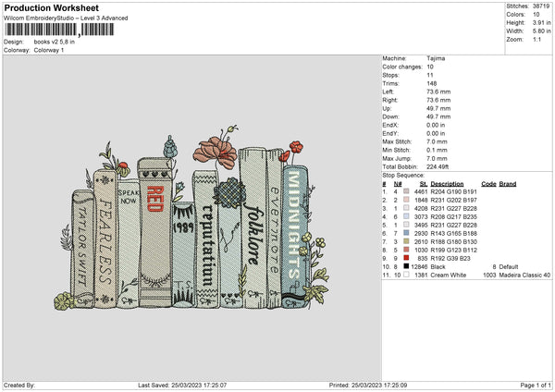Click the 'Madeira Classic 40' brand entry
This screenshot has height=392, width=555.
click(524, 275)
